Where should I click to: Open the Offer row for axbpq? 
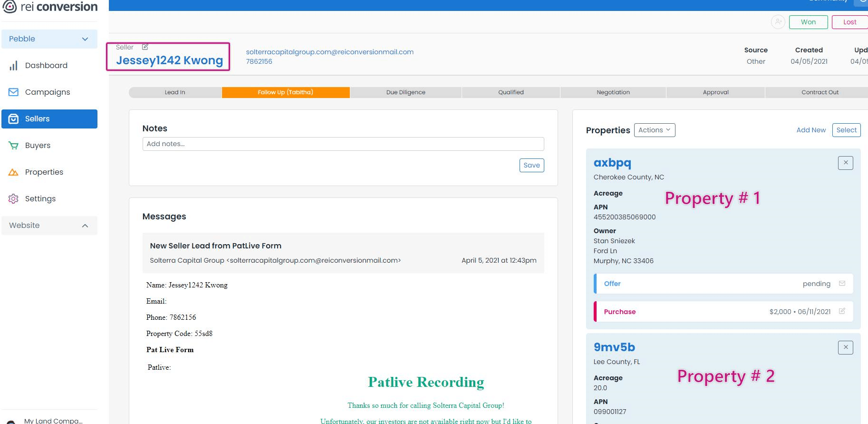[723, 284]
